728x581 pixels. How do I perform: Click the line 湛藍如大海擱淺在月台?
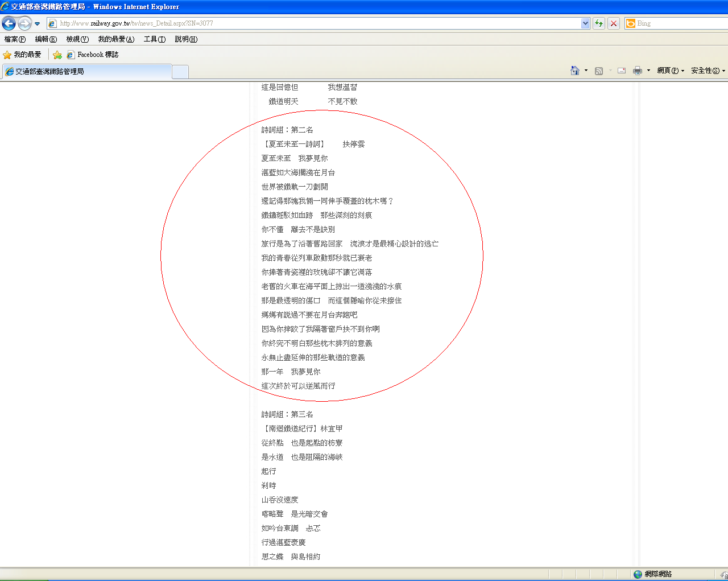pyautogui.click(x=299, y=172)
